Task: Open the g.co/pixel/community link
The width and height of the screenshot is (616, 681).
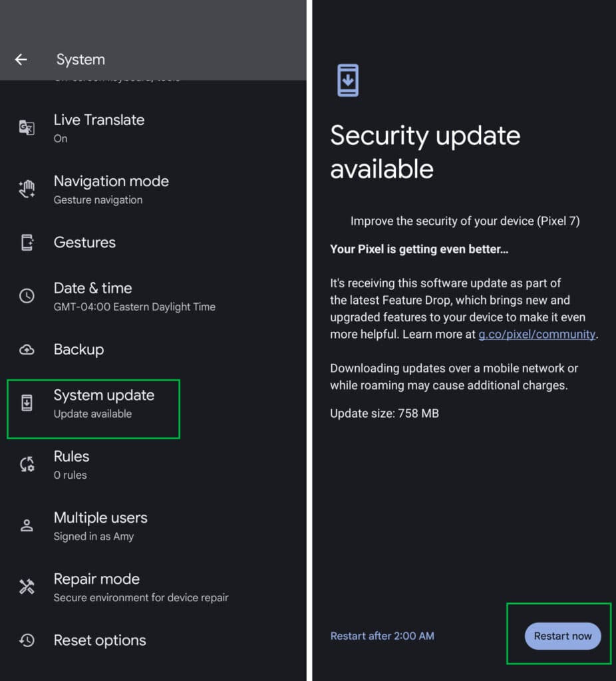Action: pos(536,334)
